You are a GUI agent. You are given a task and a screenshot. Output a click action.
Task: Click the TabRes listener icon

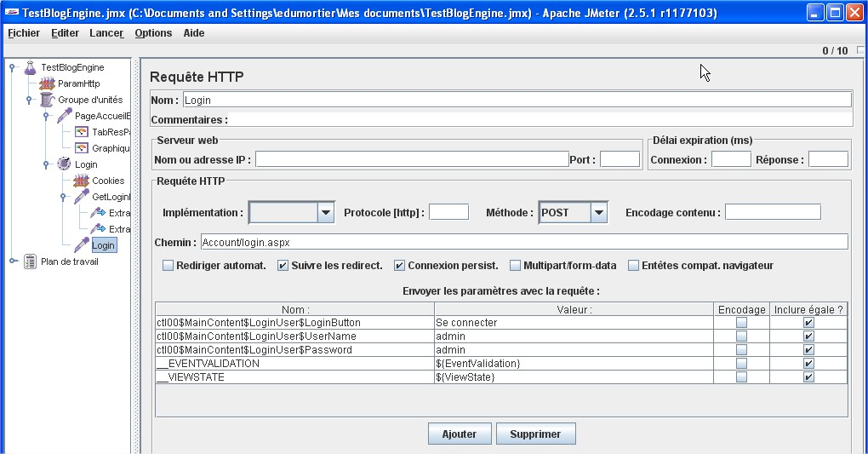click(82, 132)
